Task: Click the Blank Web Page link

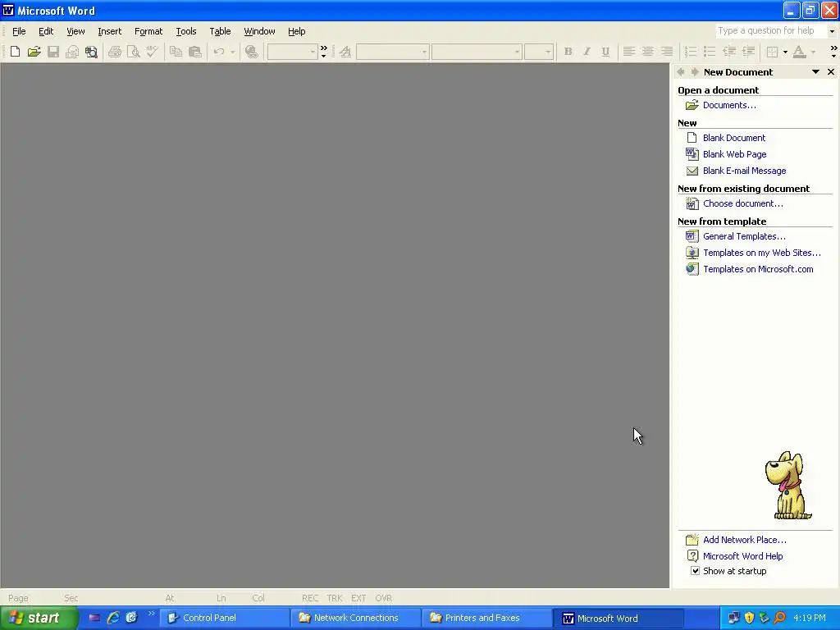Action: [734, 154]
